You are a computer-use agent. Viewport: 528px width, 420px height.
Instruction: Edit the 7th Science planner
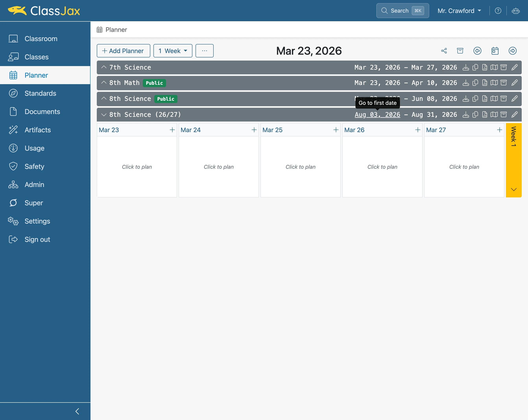[x=515, y=67]
